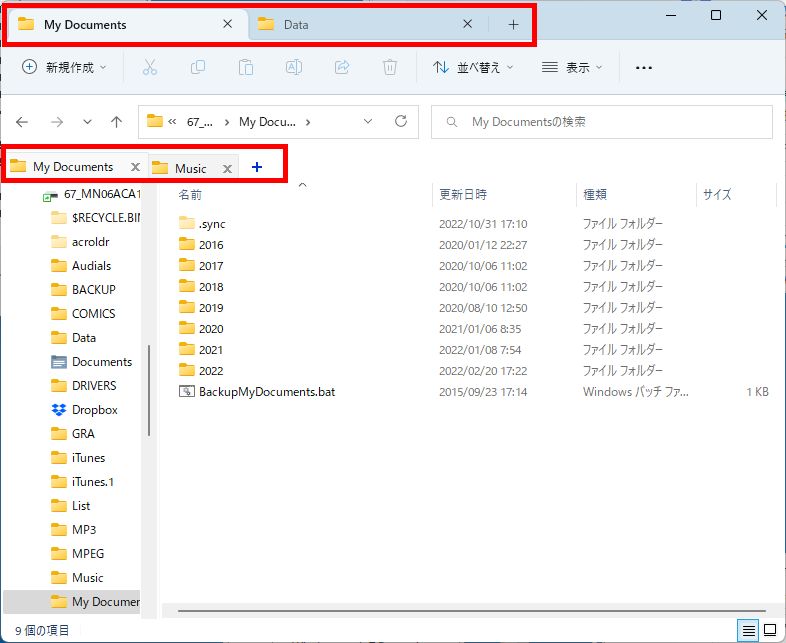The height and width of the screenshot is (643, 786).
Task: Select the lower My Documents tab
Action: coord(76,167)
